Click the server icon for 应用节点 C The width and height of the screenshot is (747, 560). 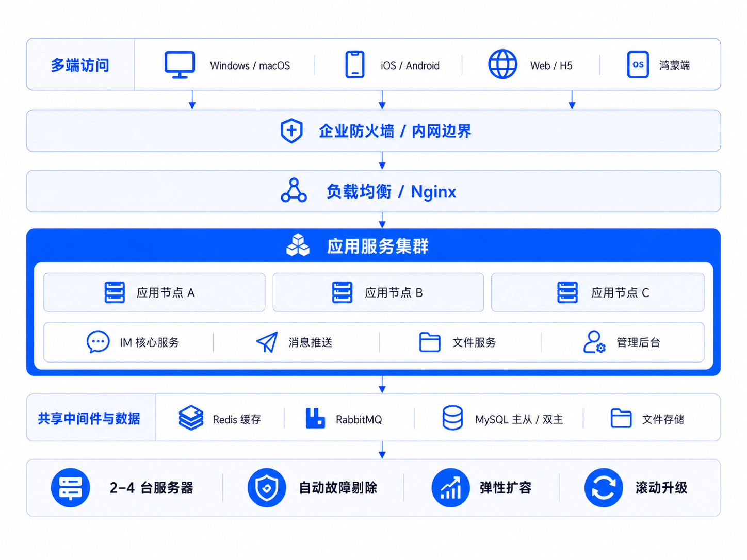coord(567,292)
